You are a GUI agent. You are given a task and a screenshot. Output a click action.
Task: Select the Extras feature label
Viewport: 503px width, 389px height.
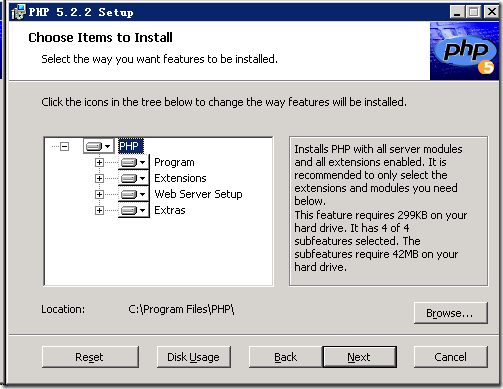(x=170, y=210)
